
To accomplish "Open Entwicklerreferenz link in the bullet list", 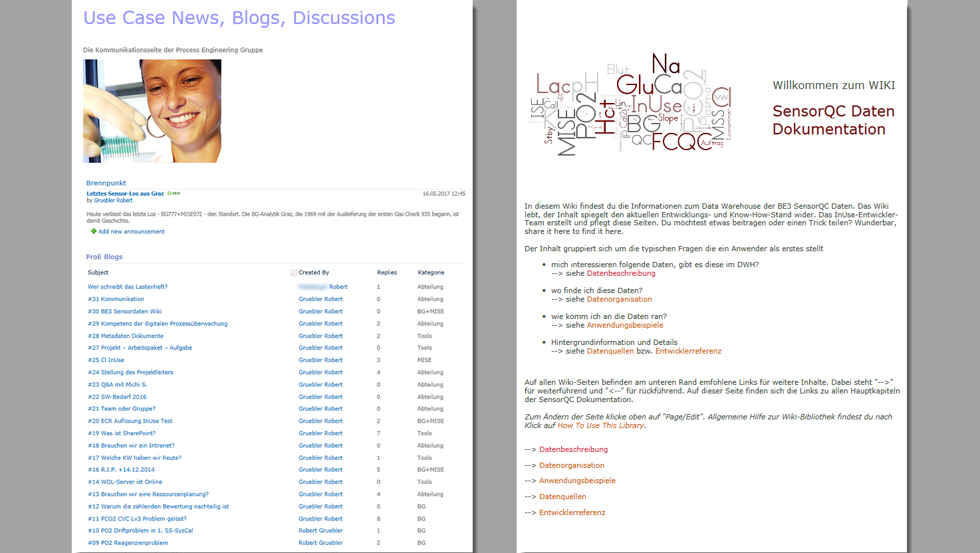I will 688,351.
